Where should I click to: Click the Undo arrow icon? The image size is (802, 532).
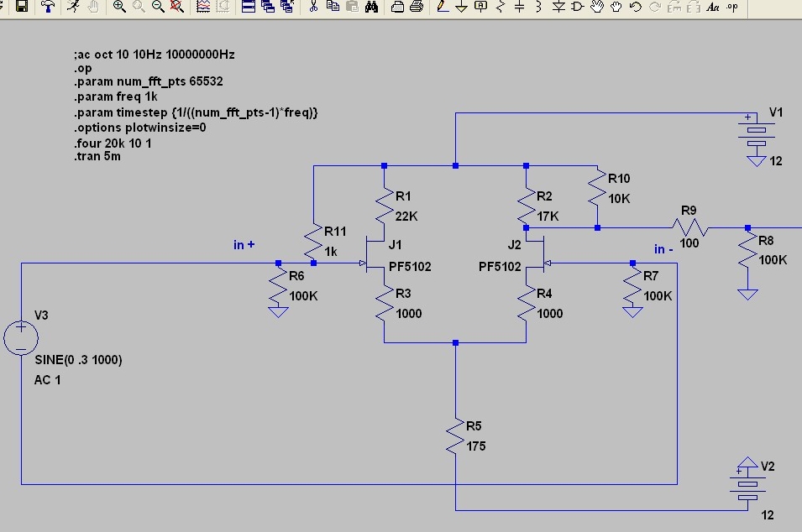click(x=635, y=6)
